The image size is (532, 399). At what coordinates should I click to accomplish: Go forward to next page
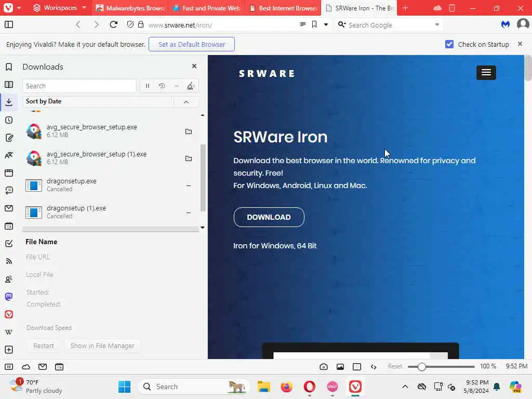tap(96, 24)
